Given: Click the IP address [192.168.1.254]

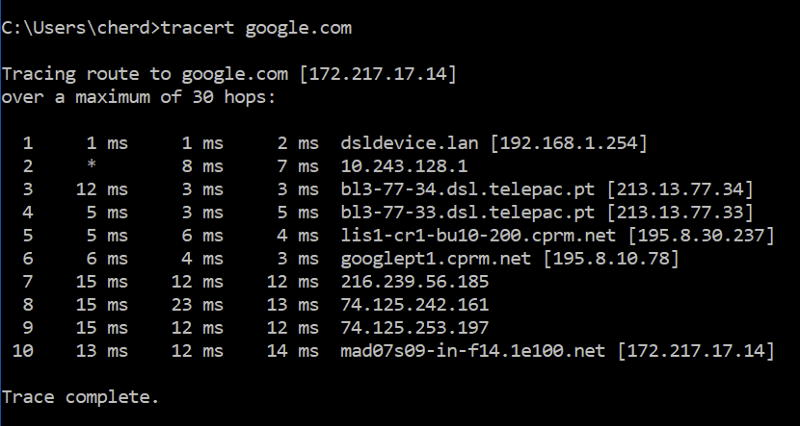Looking at the screenshot, I should tap(569, 143).
